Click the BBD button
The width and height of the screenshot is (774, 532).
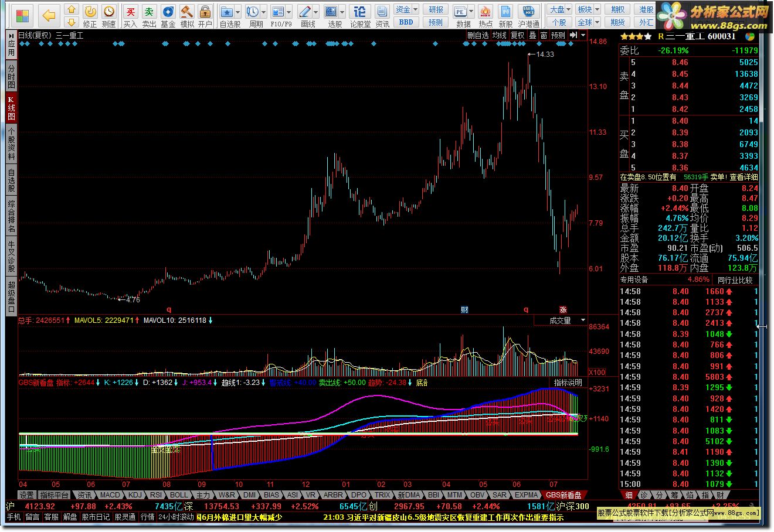coord(406,22)
